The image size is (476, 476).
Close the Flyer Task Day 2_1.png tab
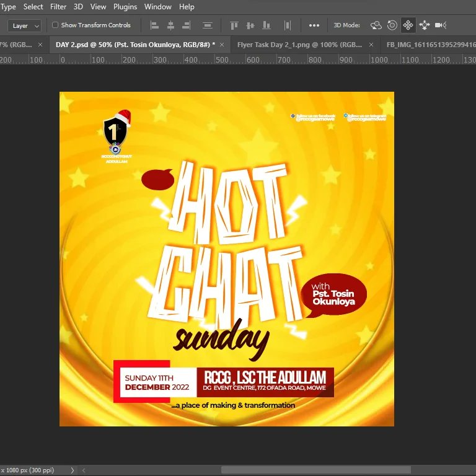(x=371, y=45)
